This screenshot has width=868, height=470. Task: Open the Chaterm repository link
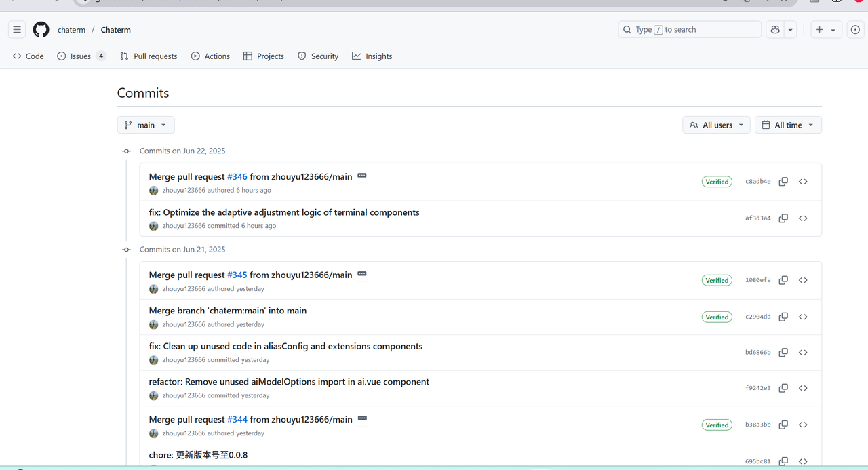click(x=116, y=30)
